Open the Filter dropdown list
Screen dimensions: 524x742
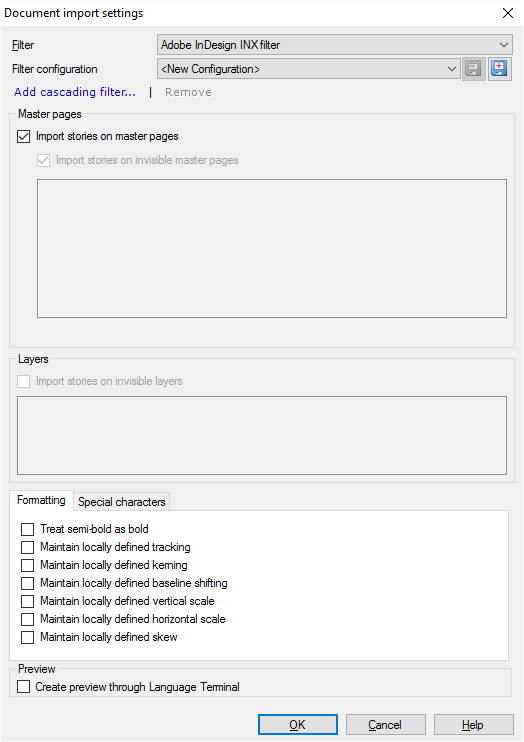(x=335, y=45)
